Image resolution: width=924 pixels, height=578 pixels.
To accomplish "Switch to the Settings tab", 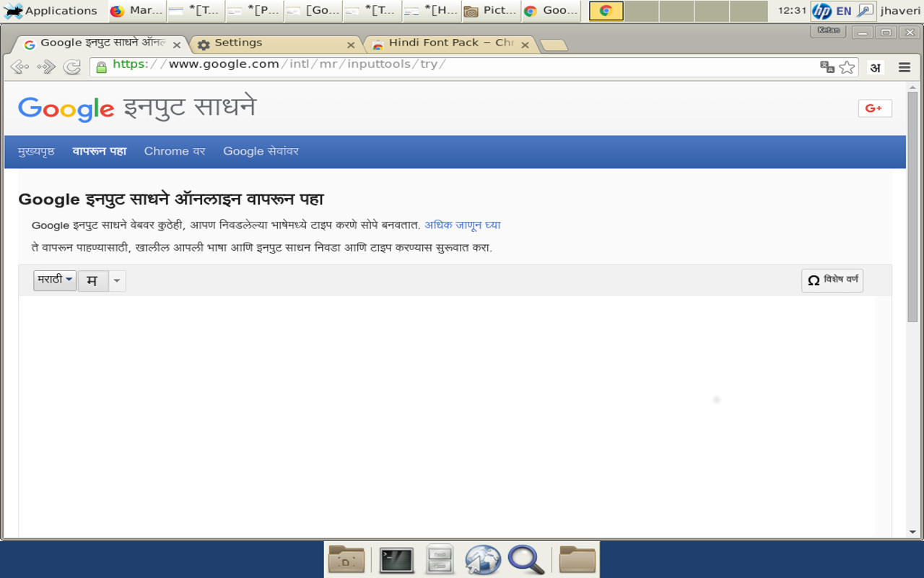I will click(x=274, y=43).
